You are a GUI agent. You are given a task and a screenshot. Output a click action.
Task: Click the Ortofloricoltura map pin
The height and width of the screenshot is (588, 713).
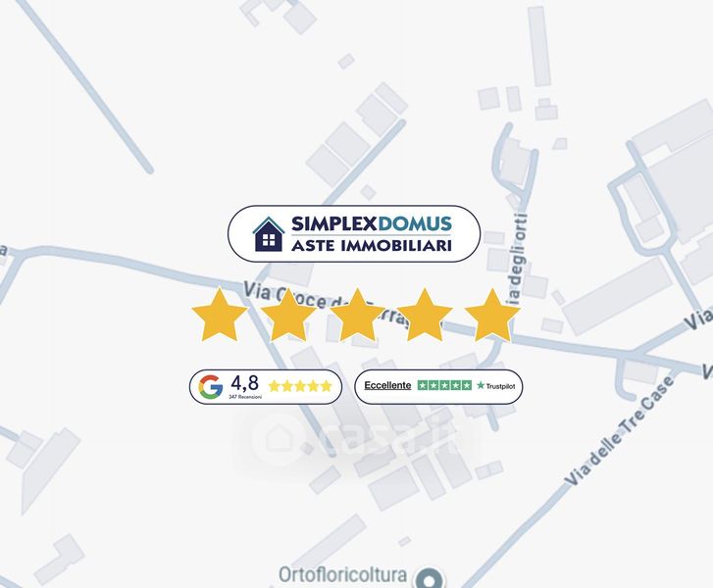(429, 579)
